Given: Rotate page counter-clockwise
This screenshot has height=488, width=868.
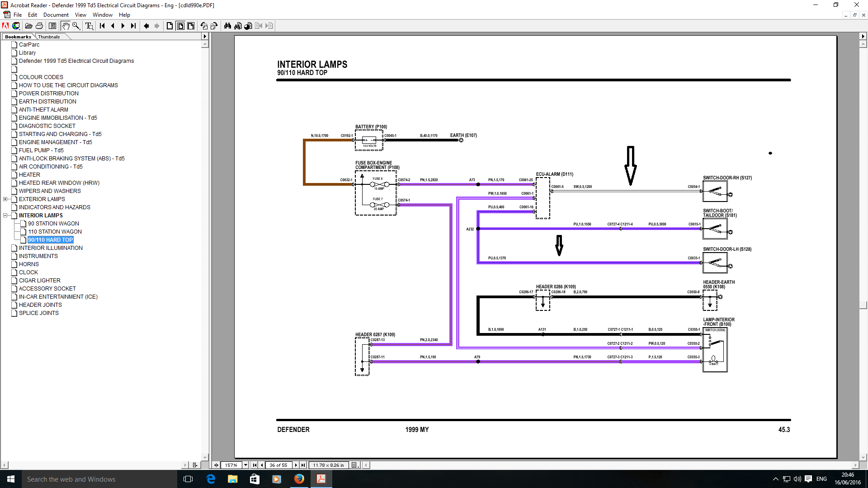Looking at the screenshot, I should (204, 26).
